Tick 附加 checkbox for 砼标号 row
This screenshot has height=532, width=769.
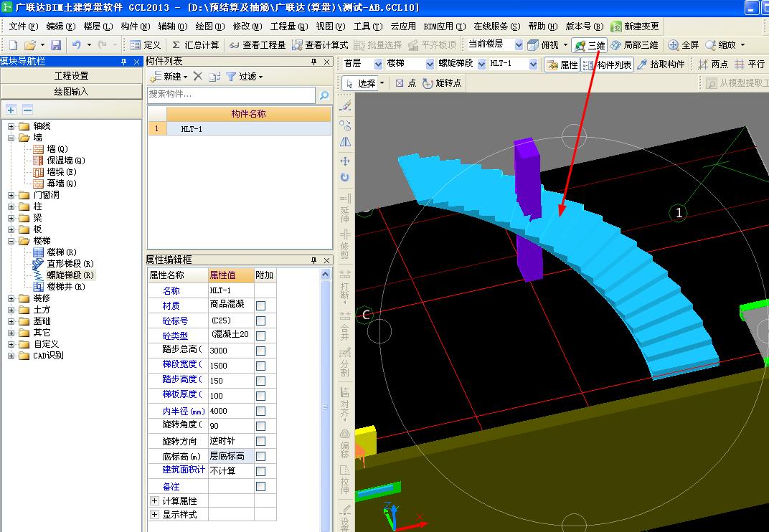tap(261, 320)
